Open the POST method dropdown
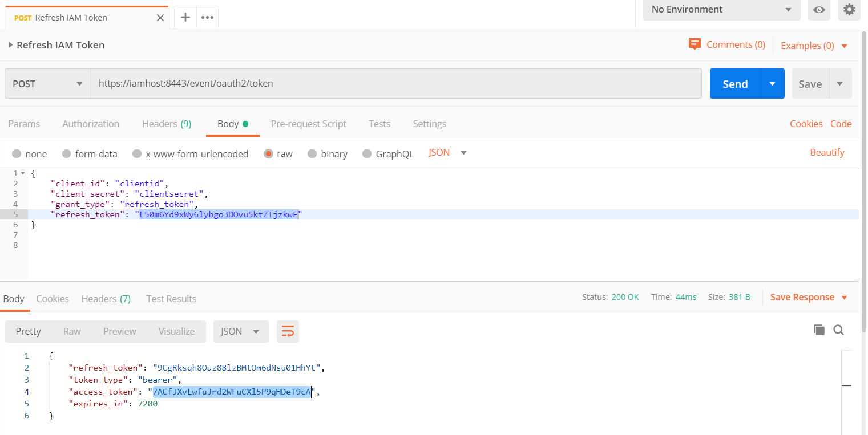Image resolution: width=868 pixels, height=435 pixels. pos(48,84)
